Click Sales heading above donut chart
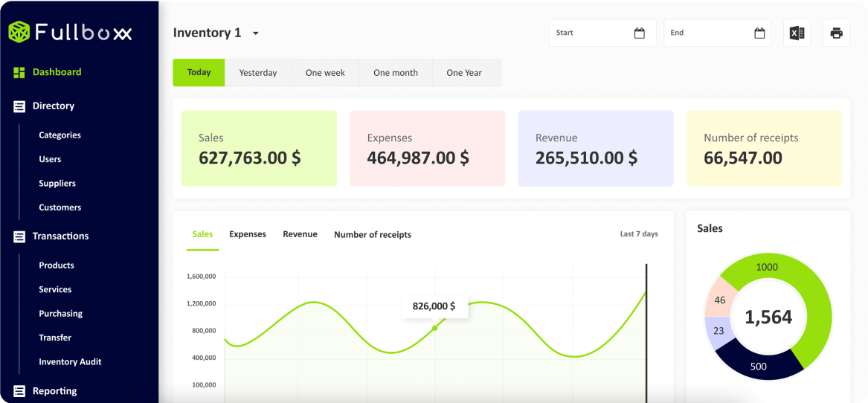The height and width of the screenshot is (403, 868). (x=710, y=228)
